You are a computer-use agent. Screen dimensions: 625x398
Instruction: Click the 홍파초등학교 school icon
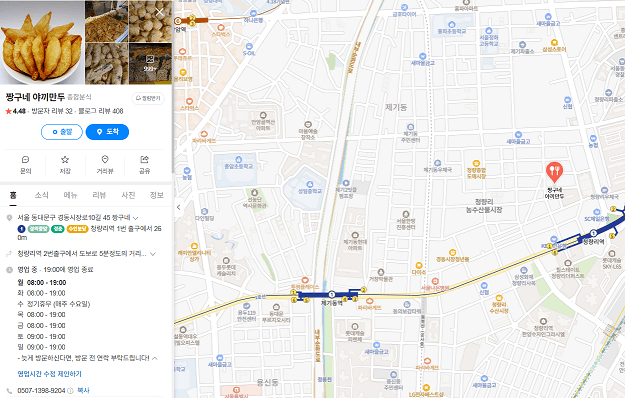tap(452, 24)
